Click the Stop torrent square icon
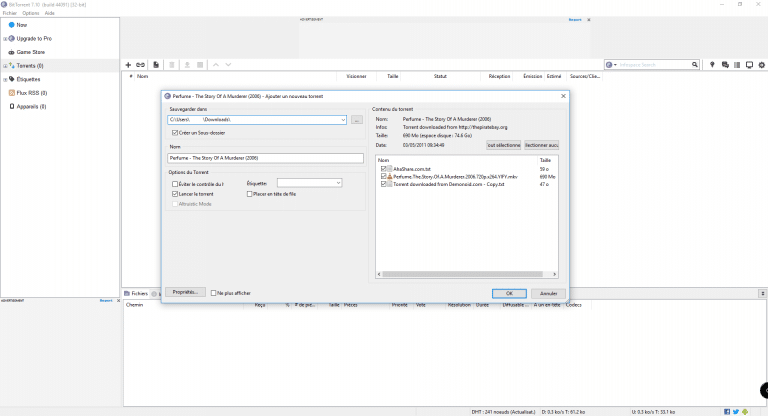The height and width of the screenshot is (416, 768). tap(200, 65)
